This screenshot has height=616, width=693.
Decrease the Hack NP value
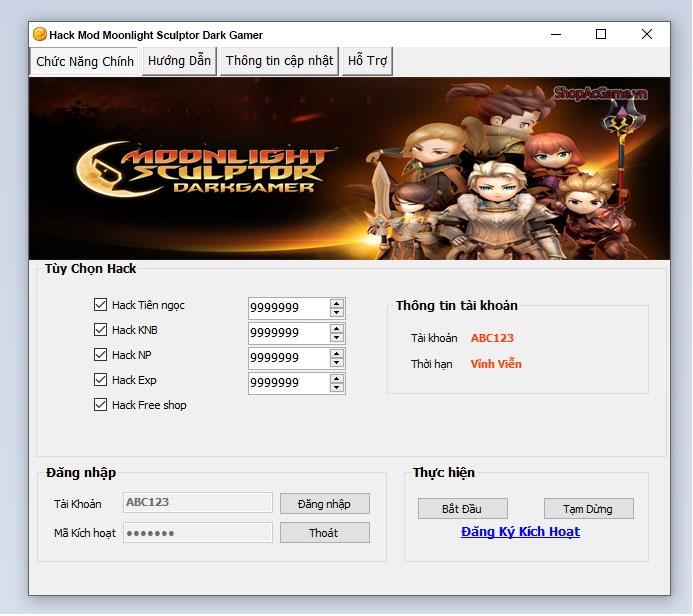point(337,363)
